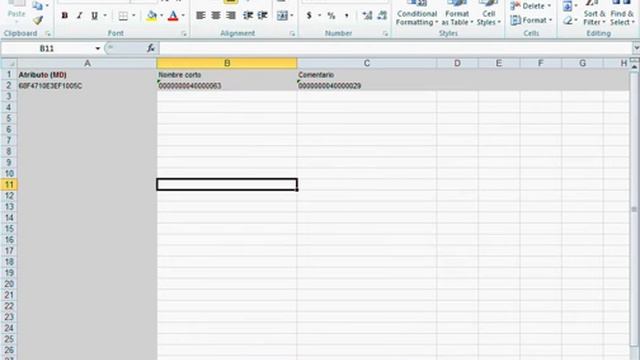
Task: Select row 11 header
Action: pos(9,184)
